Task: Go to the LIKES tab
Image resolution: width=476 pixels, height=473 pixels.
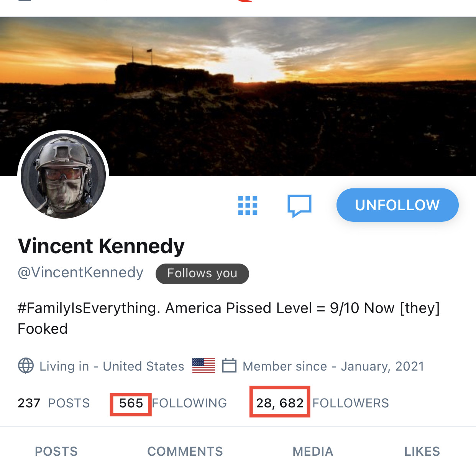Action: pos(422,452)
